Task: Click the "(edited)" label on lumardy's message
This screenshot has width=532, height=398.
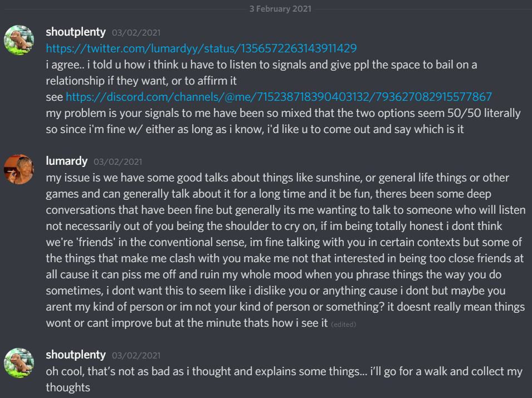Action: tap(344, 325)
